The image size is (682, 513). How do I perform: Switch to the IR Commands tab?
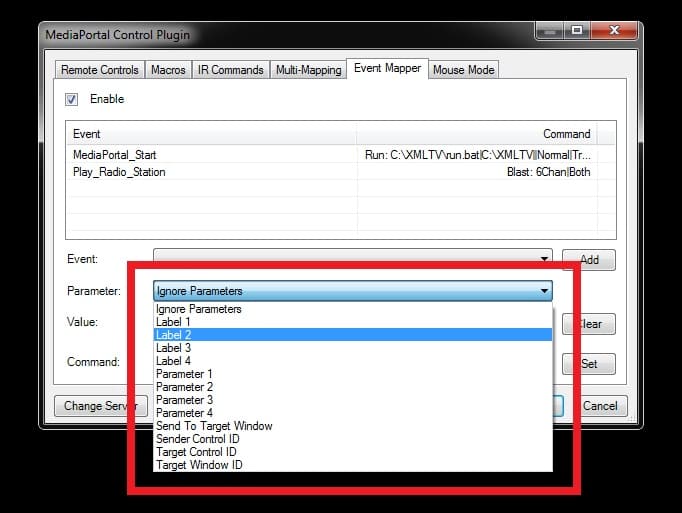pyautogui.click(x=230, y=70)
